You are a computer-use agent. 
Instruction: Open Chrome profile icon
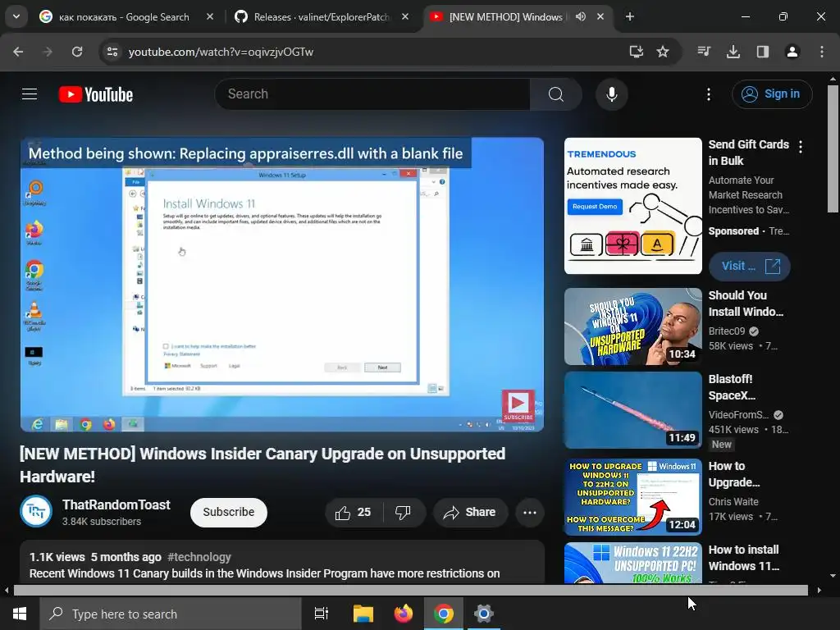792,52
